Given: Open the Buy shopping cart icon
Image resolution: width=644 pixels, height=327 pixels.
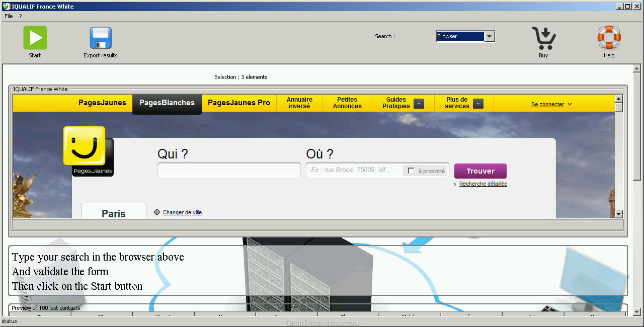Looking at the screenshot, I should pyautogui.click(x=543, y=38).
